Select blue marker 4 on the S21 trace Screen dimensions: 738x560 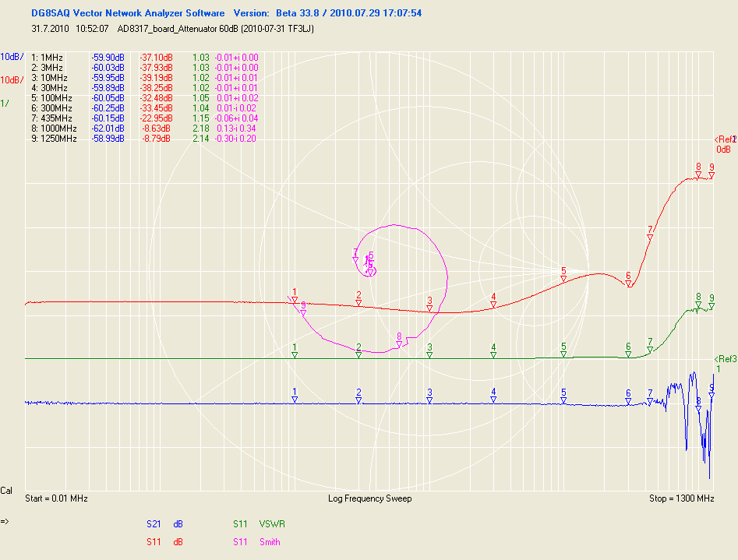point(493,400)
